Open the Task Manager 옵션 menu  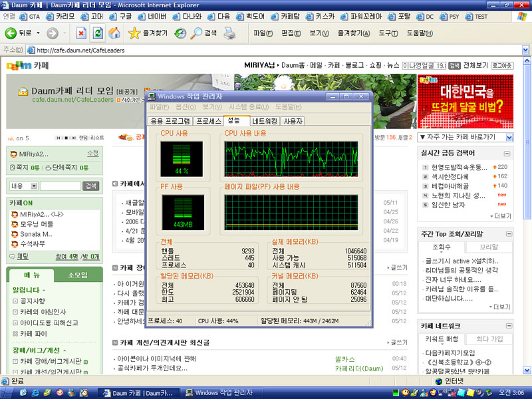186,107
